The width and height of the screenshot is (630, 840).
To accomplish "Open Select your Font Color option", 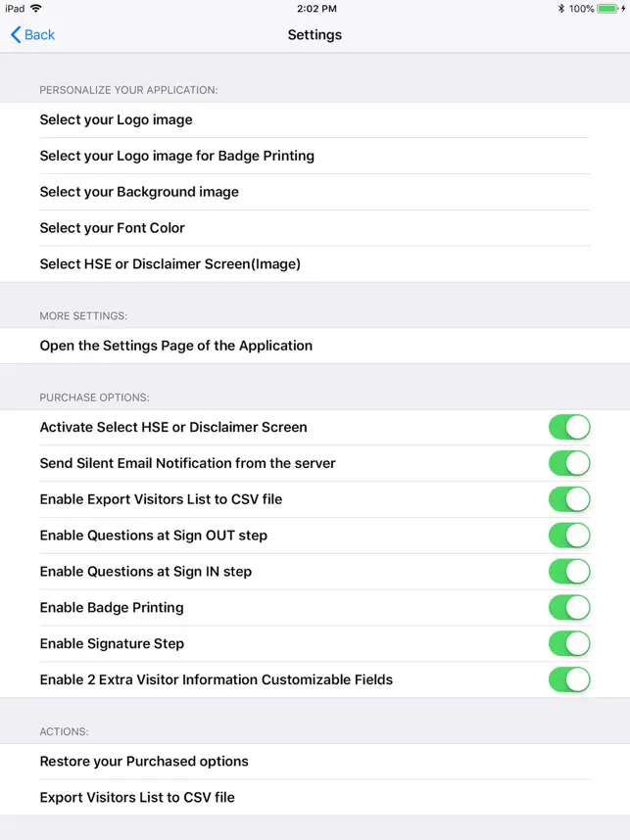I will pos(315,228).
